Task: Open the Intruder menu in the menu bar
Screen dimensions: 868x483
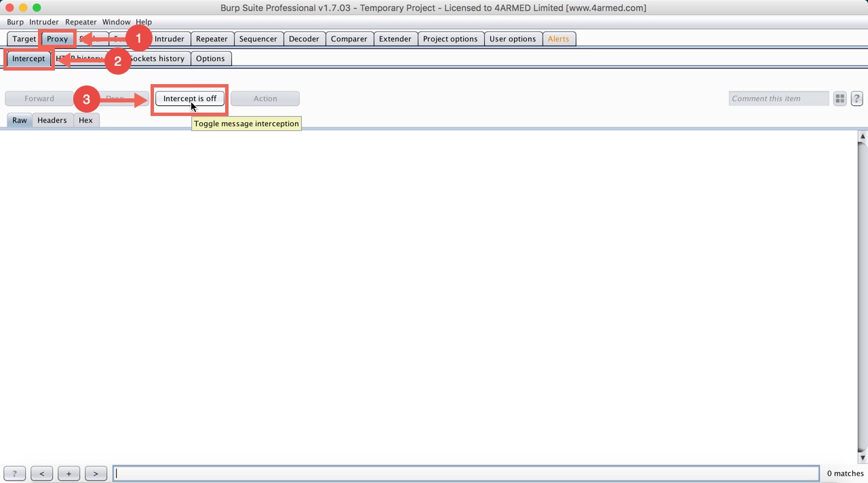Action: (x=44, y=22)
